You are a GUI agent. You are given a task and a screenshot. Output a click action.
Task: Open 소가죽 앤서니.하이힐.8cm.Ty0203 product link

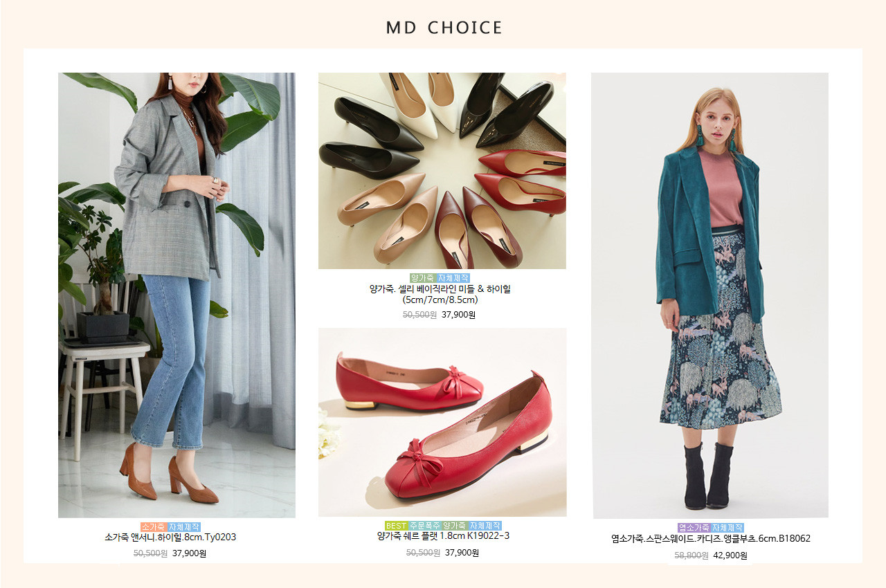(170, 538)
